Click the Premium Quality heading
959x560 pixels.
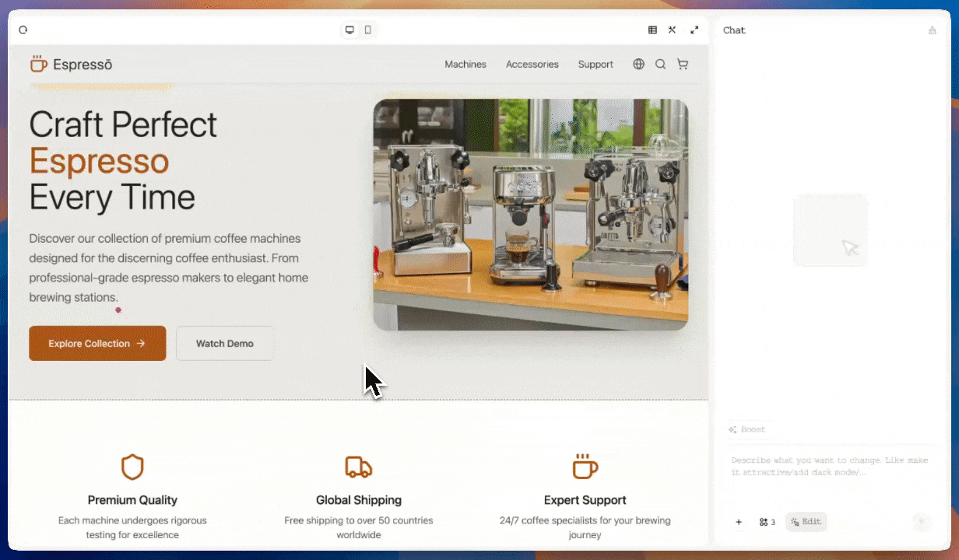click(x=132, y=500)
